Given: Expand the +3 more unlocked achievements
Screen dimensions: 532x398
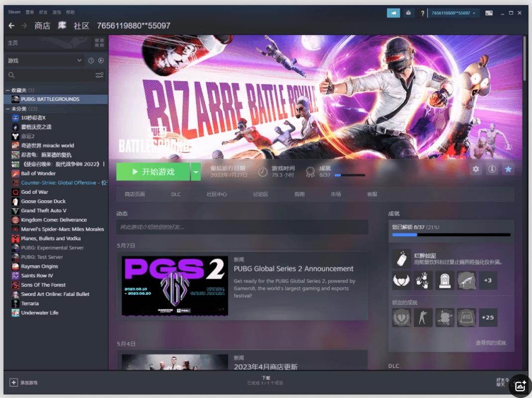Looking at the screenshot, I should 488,280.
